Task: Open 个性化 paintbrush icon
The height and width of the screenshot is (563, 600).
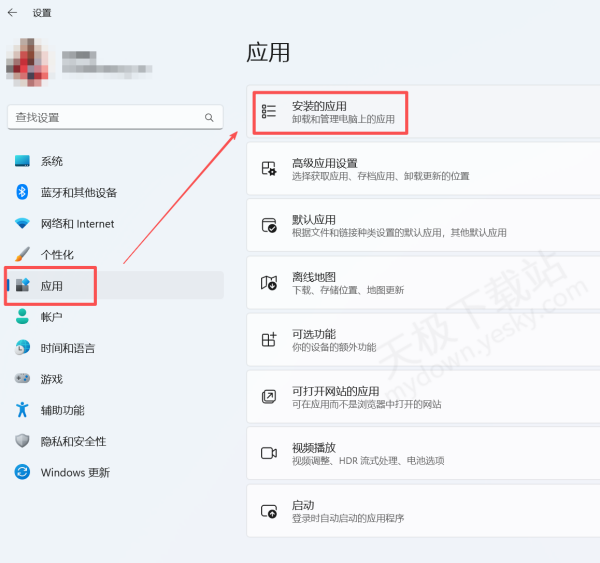Action: [x=22, y=255]
